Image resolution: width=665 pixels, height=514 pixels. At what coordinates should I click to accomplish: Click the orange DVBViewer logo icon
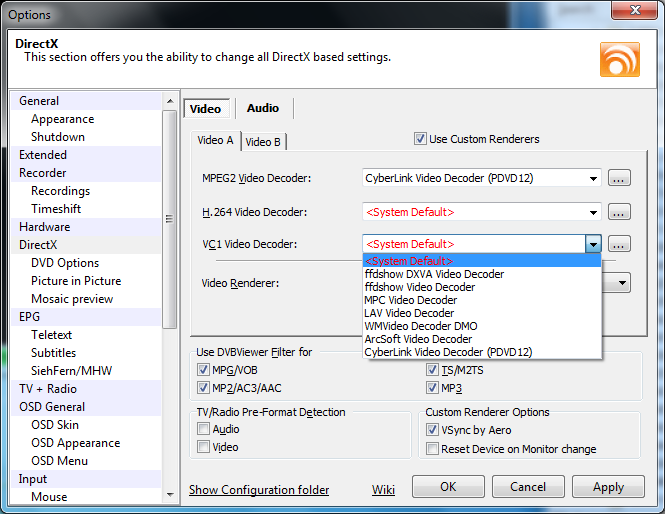[620, 59]
